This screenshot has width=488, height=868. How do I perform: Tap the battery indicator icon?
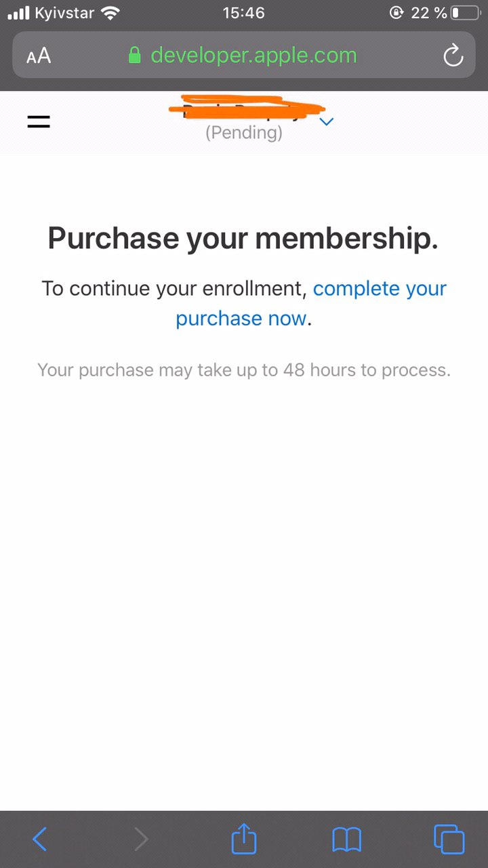click(465, 13)
